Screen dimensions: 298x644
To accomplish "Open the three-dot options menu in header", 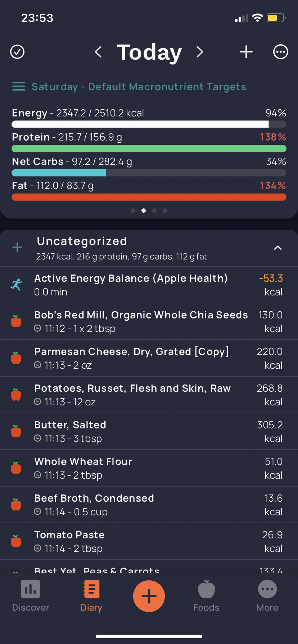I will click(281, 52).
